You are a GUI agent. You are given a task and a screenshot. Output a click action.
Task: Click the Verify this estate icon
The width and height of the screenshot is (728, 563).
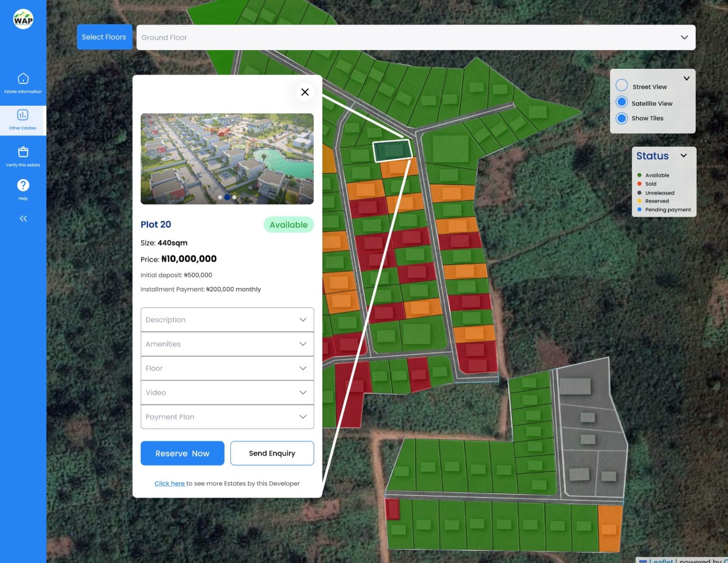(23, 152)
